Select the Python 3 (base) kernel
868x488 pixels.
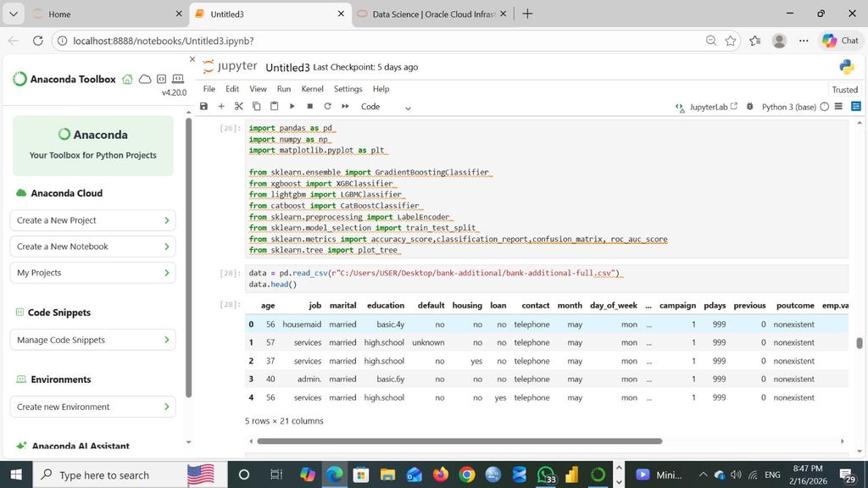click(788, 107)
